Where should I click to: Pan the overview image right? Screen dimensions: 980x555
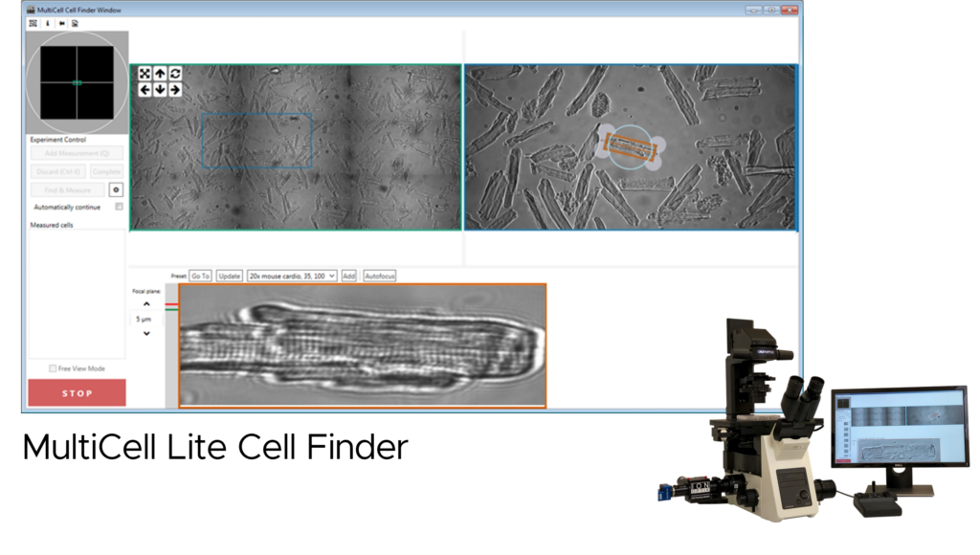[x=175, y=90]
